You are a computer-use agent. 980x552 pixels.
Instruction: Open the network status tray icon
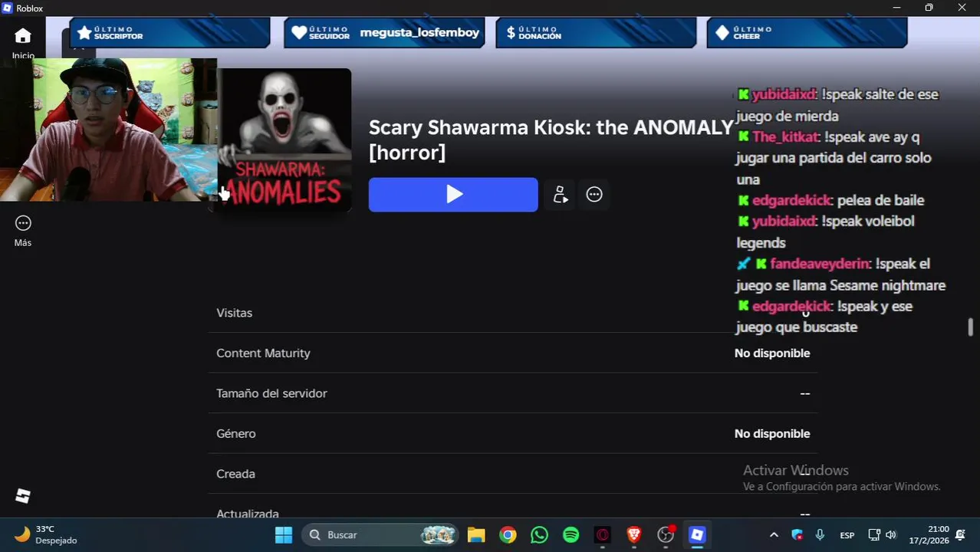point(874,534)
